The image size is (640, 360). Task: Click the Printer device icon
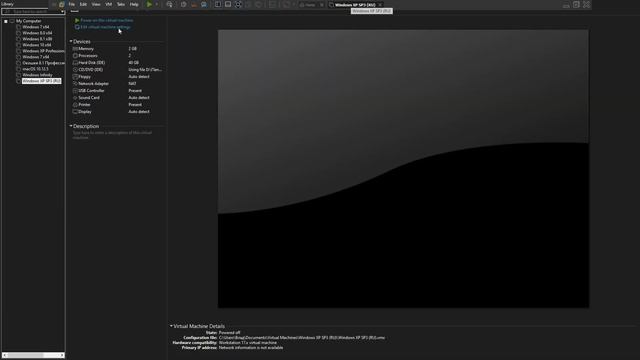[x=75, y=104]
